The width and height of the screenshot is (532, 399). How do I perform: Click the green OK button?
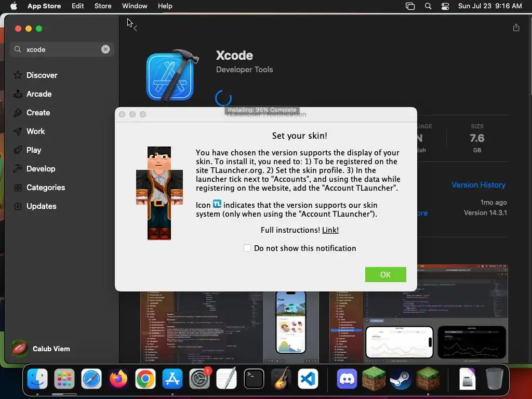[x=385, y=274]
